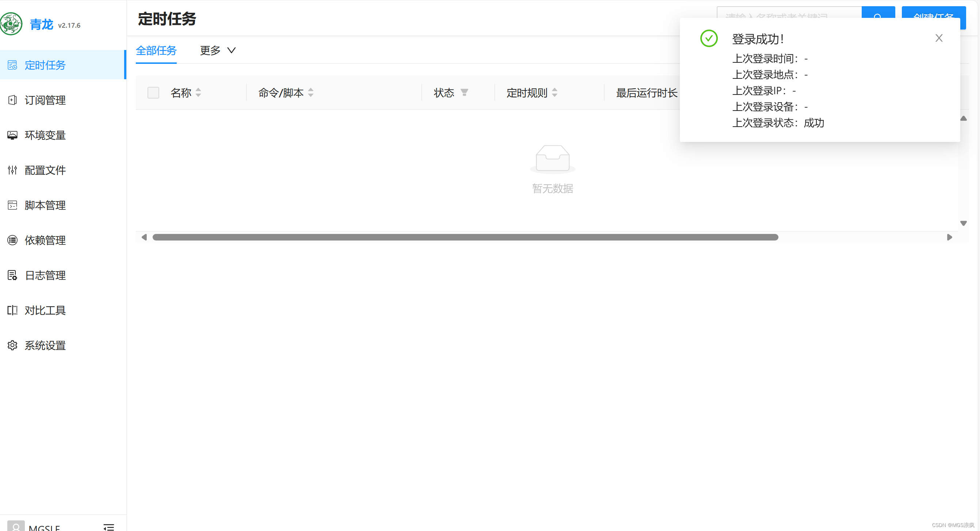This screenshot has height=531, width=980.
Task: Collapse the sidebar with the bottom menu-fold icon
Action: click(108, 526)
